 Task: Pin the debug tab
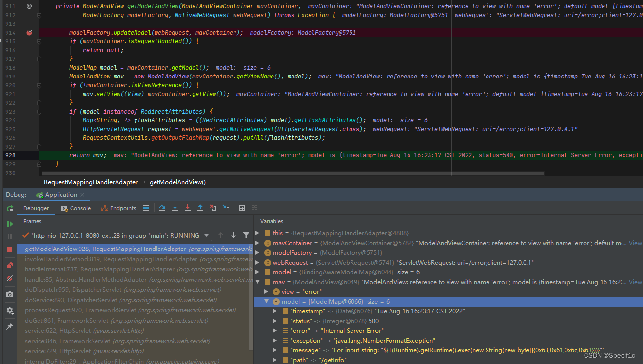[x=10, y=326]
